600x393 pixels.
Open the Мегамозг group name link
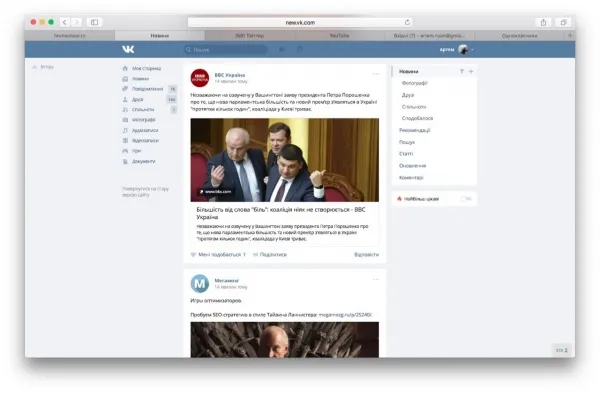227,280
